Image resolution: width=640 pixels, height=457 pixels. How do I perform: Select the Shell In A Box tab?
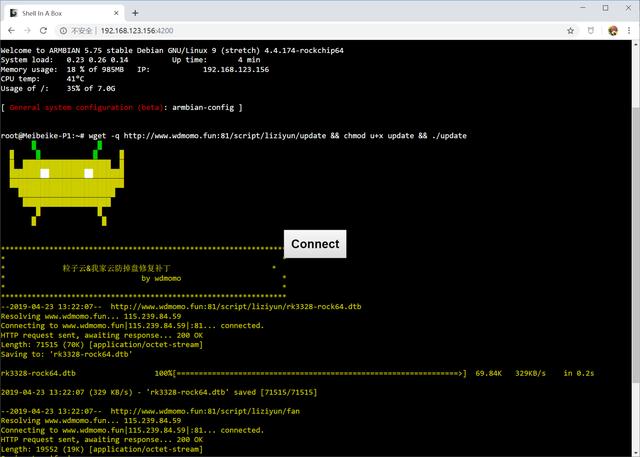coord(63,13)
